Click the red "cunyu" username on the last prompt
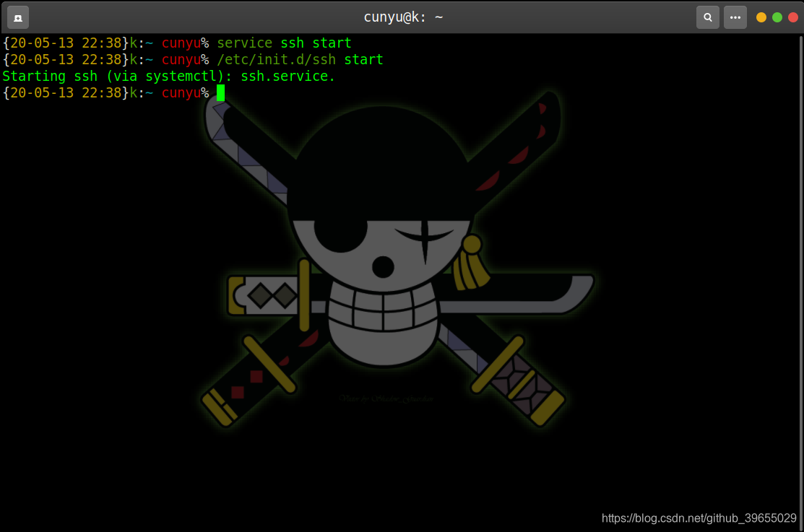Image resolution: width=804 pixels, height=532 pixels. (x=181, y=92)
